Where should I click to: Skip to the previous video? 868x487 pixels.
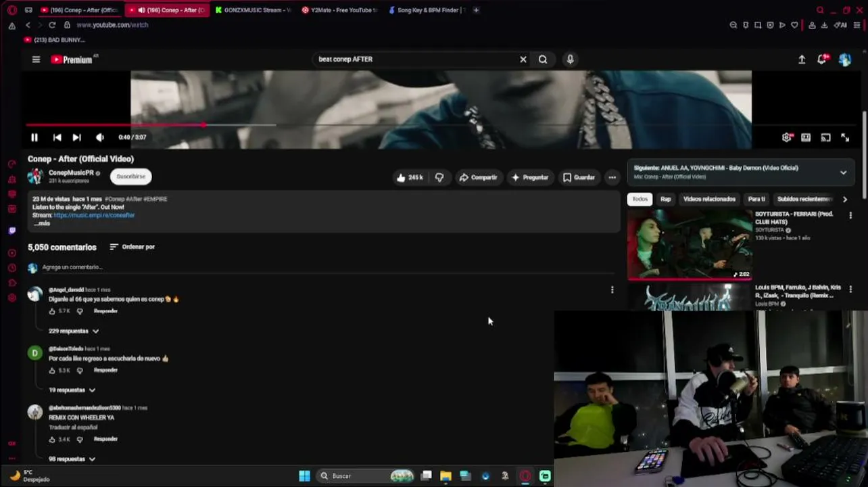tap(57, 137)
